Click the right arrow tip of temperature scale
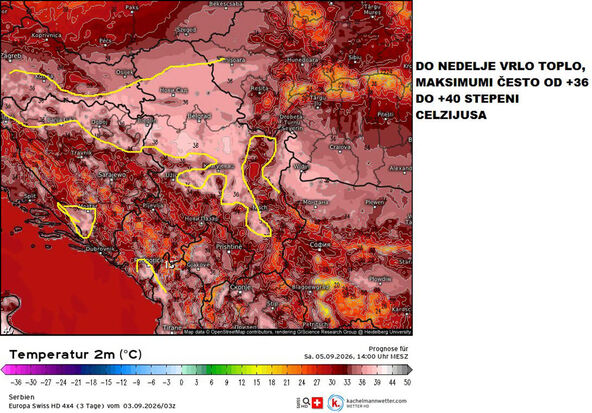The width and height of the screenshot is (592, 413). pyautogui.click(x=409, y=370)
